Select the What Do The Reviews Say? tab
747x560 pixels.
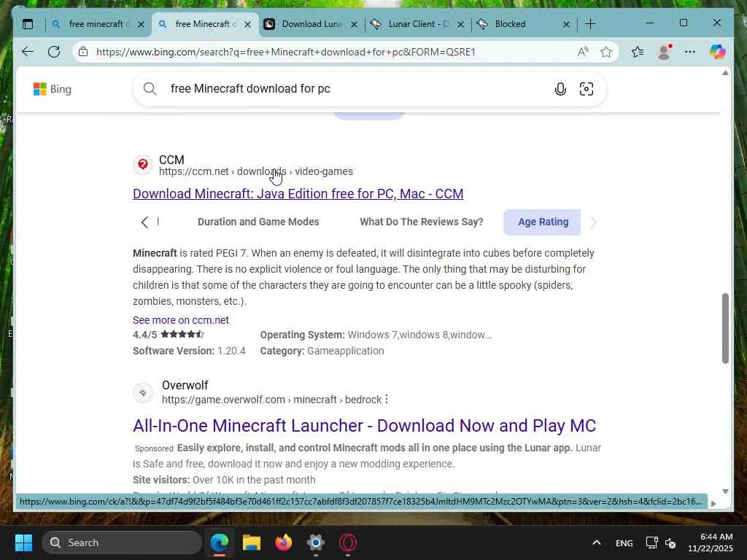coord(421,222)
